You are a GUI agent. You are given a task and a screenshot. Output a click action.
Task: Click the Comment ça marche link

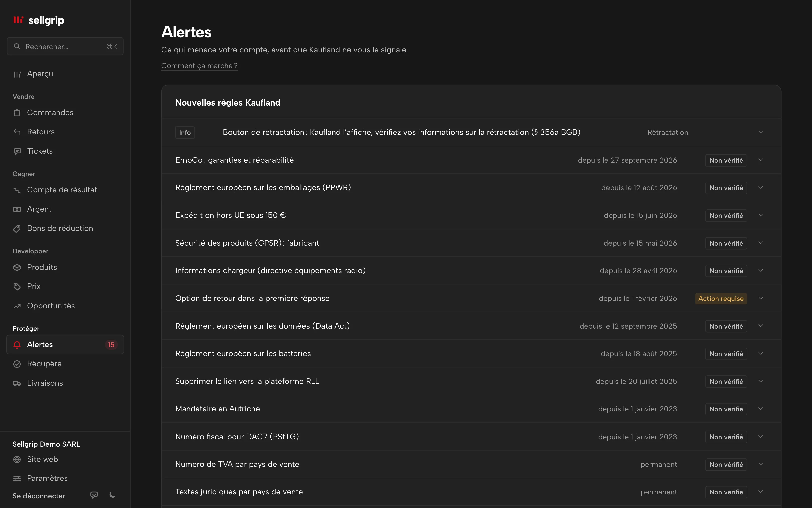tap(199, 66)
